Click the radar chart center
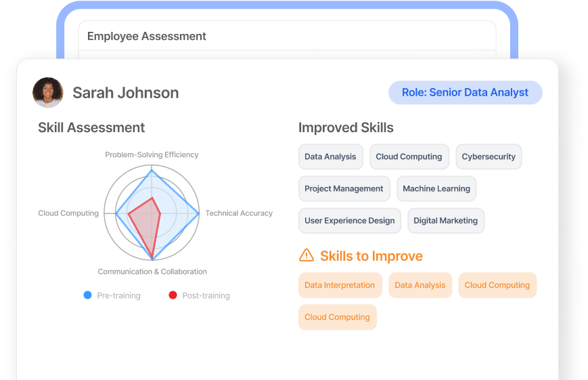 pos(152,213)
